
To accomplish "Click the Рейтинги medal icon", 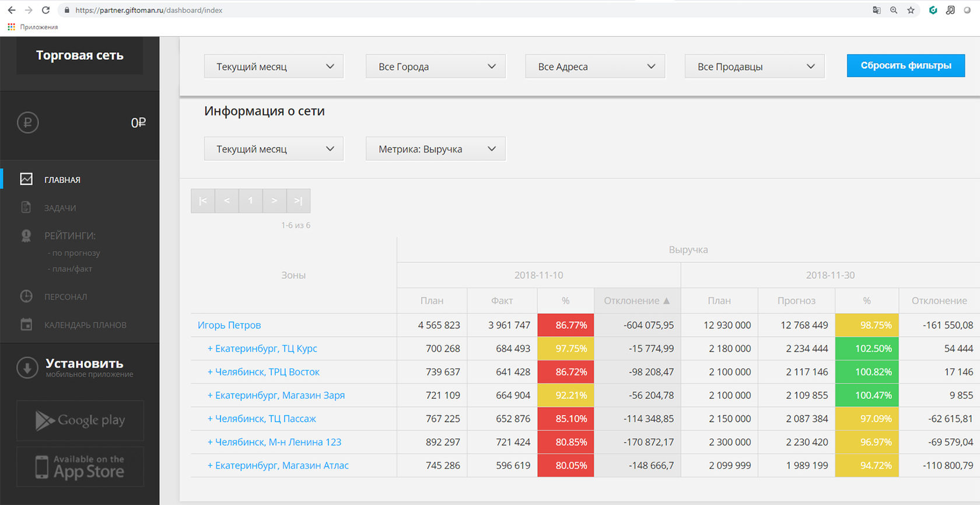I will click(26, 236).
